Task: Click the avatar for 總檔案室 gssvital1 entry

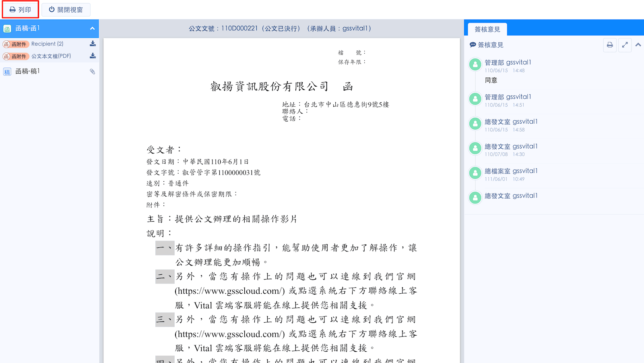Action: tap(475, 173)
